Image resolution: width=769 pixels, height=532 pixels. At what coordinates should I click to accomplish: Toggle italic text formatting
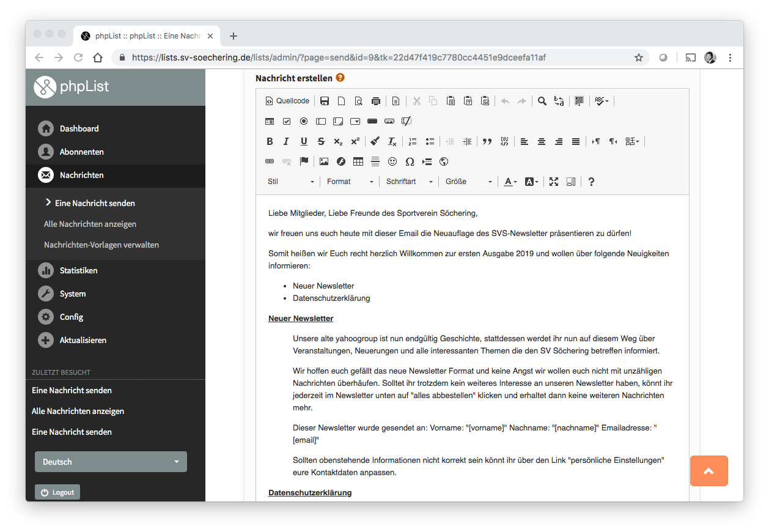pyautogui.click(x=286, y=141)
